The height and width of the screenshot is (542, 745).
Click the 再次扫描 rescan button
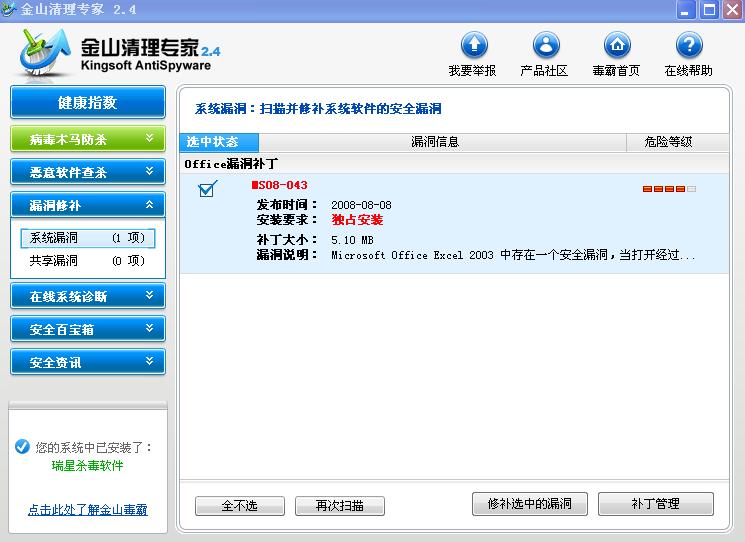click(340, 505)
